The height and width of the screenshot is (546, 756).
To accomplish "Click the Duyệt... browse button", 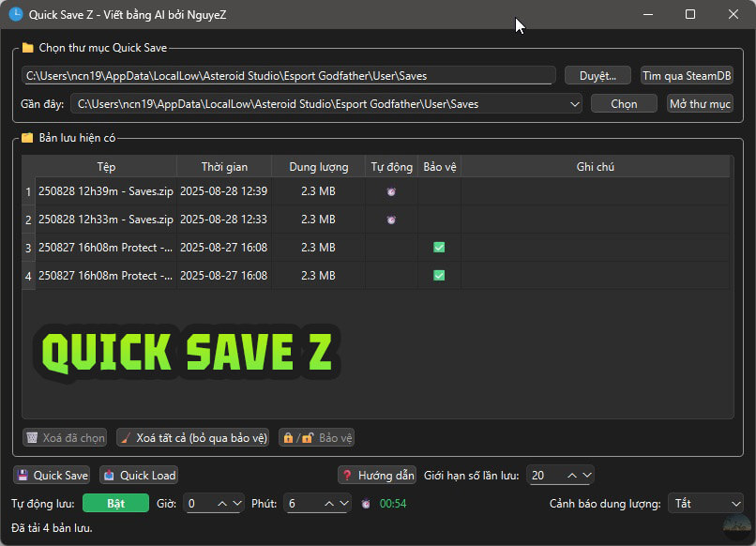I will click(598, 76).
